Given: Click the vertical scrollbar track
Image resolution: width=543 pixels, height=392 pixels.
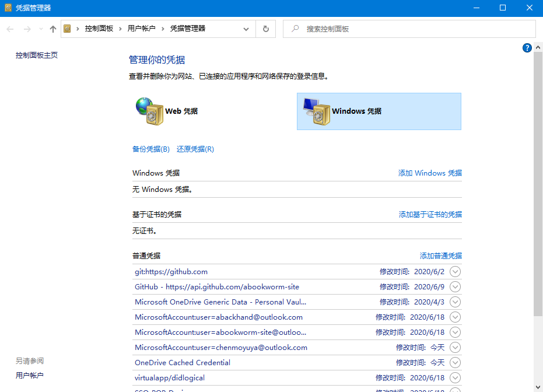Looking at the screenshot, I should [538, 350].
